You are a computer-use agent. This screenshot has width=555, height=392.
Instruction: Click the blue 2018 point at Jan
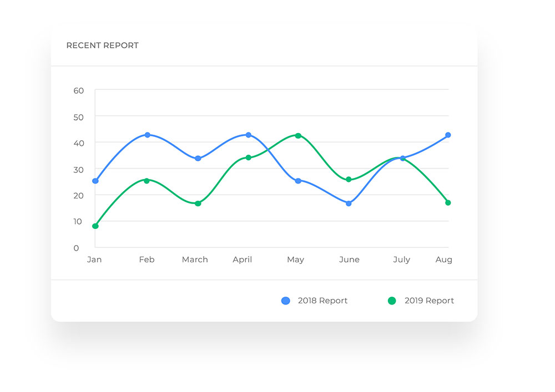[x=95, y=181]
